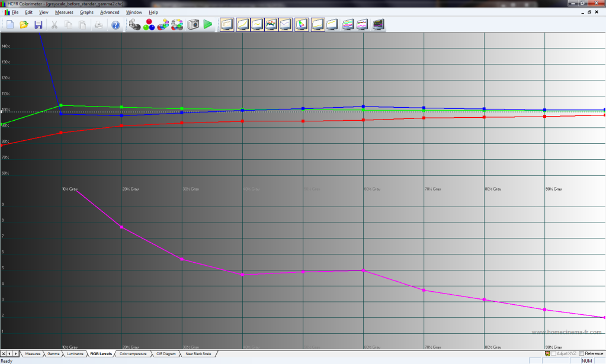The image size is (606, 364).
Task: Switch to the Gamma tab
Action: tap(53, 353)
